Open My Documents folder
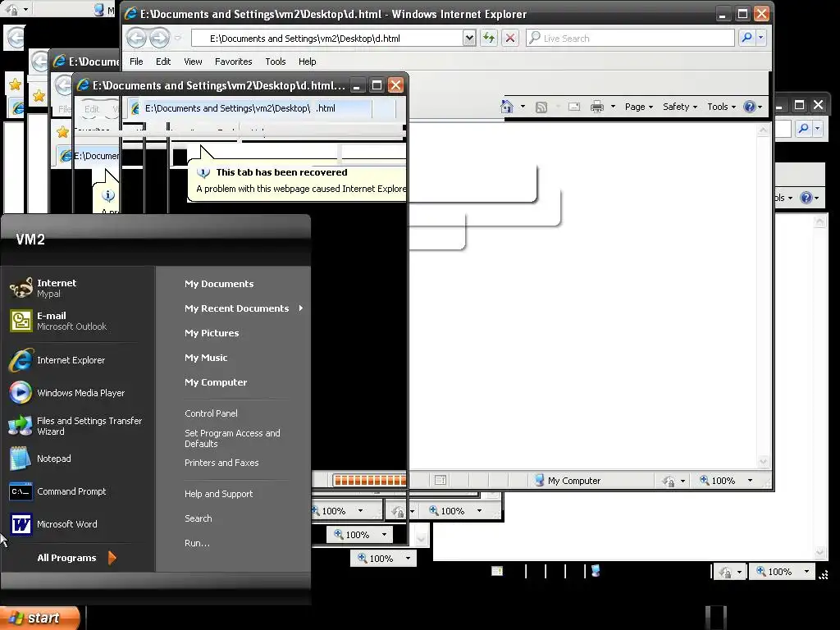This screenshot has height=630, width=840. (219, 284)
